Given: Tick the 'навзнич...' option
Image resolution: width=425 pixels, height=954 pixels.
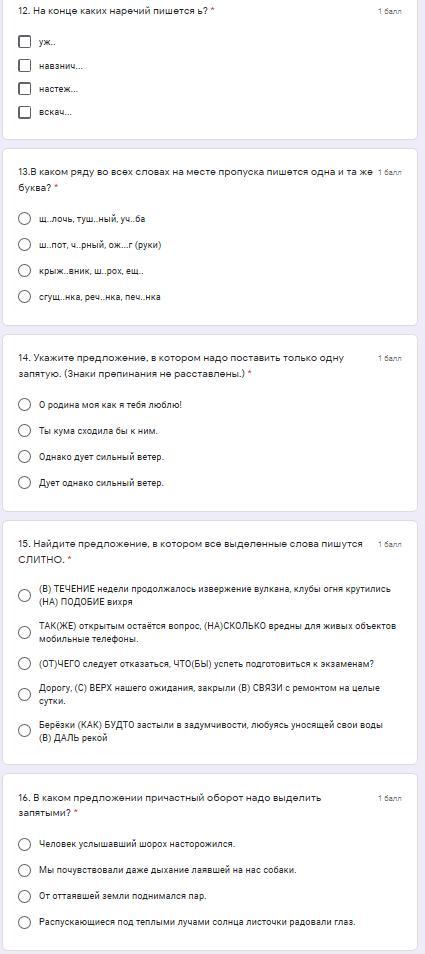Looking at the screenshot, I should pos(24,65).
